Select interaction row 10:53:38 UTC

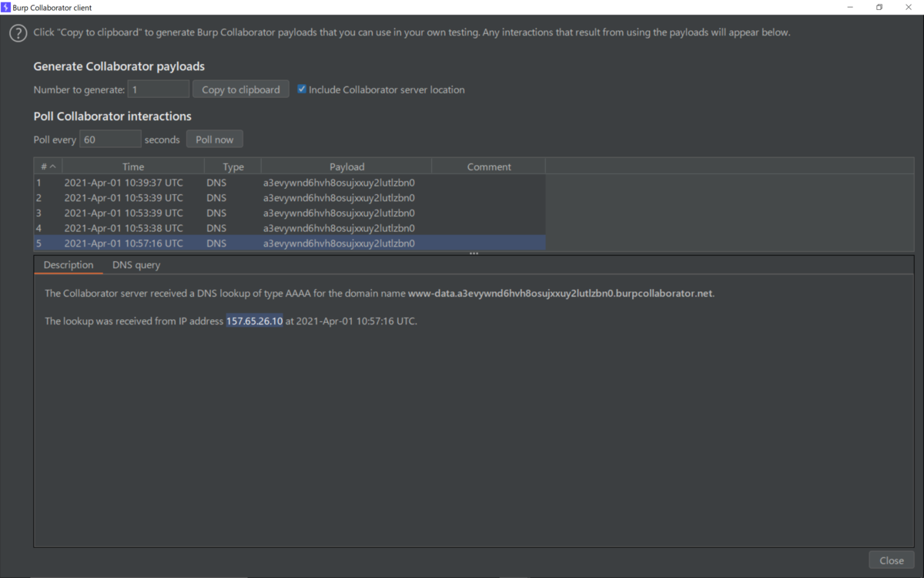point(290,228)
